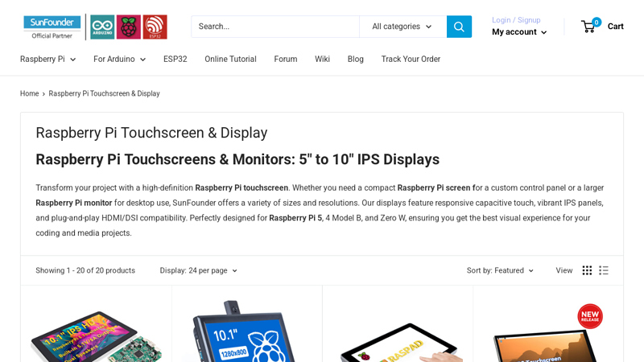Open the Blog menu item
Image resolution: width=644 pixels, height=362 pixels.
point(355,59)
